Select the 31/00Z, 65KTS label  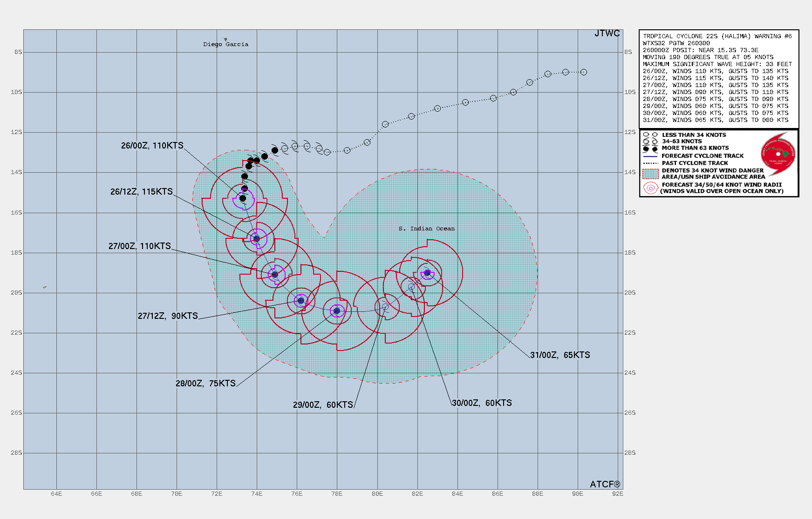click(560, 355)
